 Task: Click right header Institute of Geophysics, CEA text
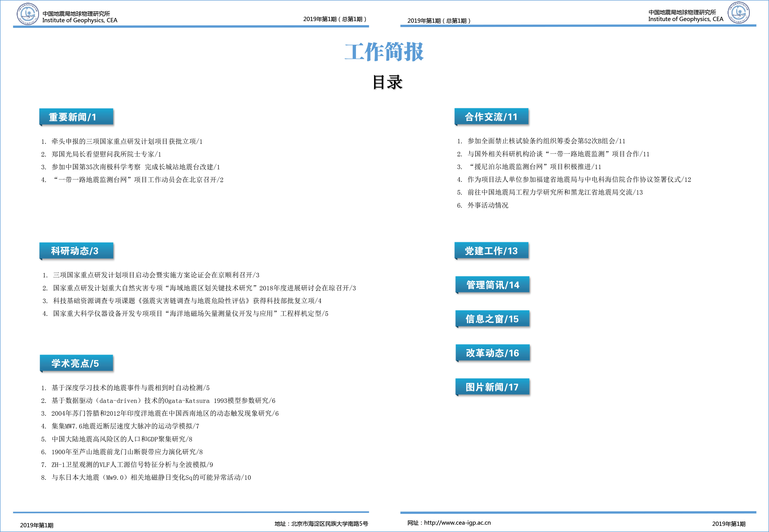coord(686,19)
